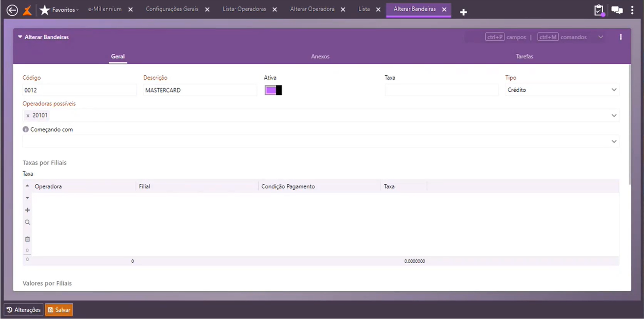Close the Alterar Bandeiras tab
The width and height of the screenshot is (644, 319).
tap(444, 9)
